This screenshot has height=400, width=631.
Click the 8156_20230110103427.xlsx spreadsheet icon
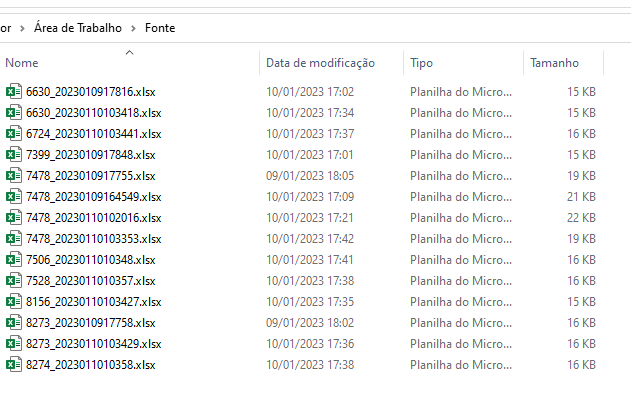point(14,301)
